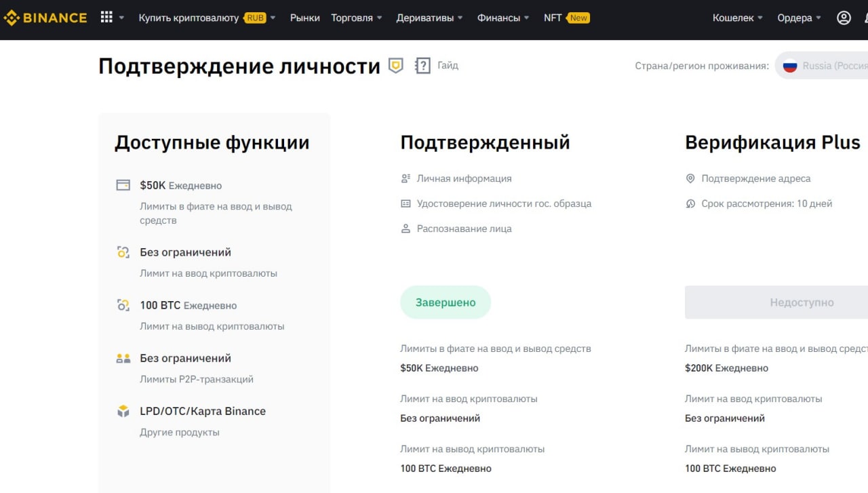Click the Недоступно button
Image resolution: width=868 pixels, height=493 pixels.
776,302
